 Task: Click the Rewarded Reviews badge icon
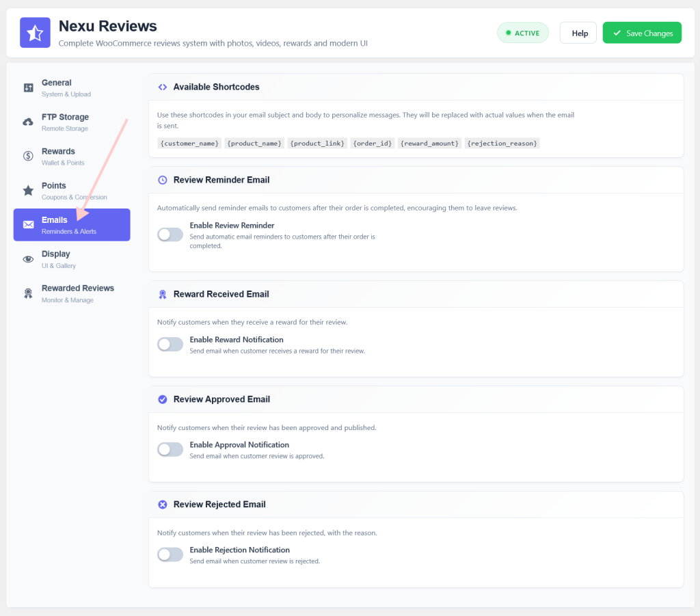[x=28, y=293]
